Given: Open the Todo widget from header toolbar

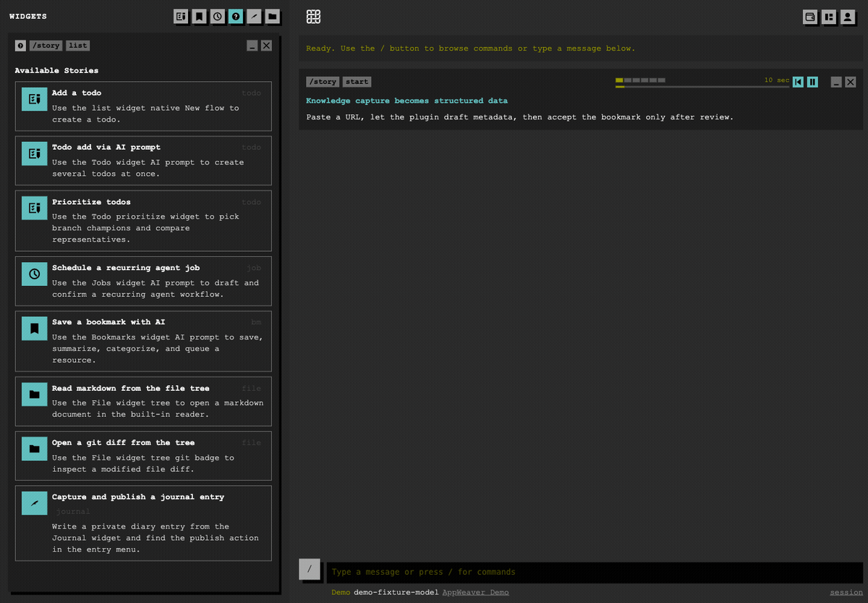Looking at the screenshot, I should point(181,16).
